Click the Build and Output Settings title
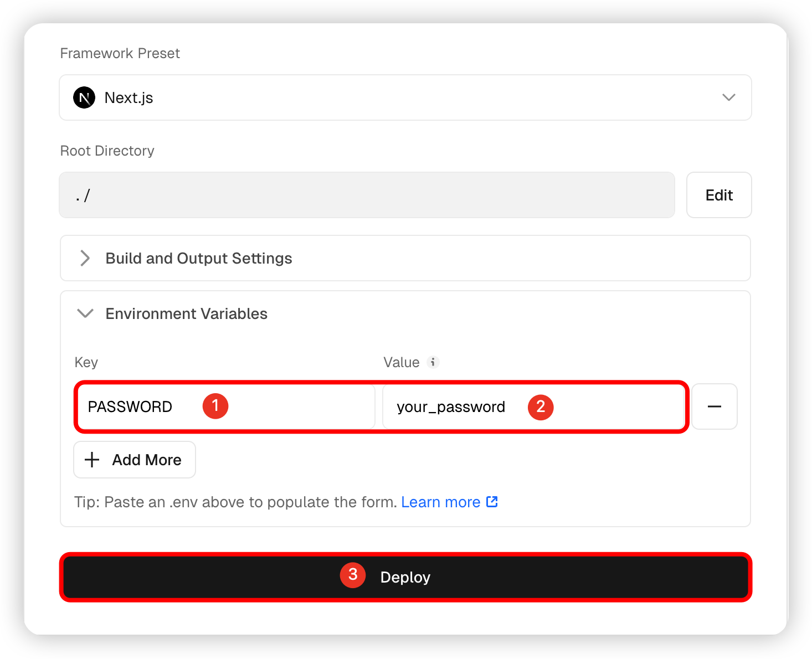This screenshot has height=659, width=812. (198, 259)
